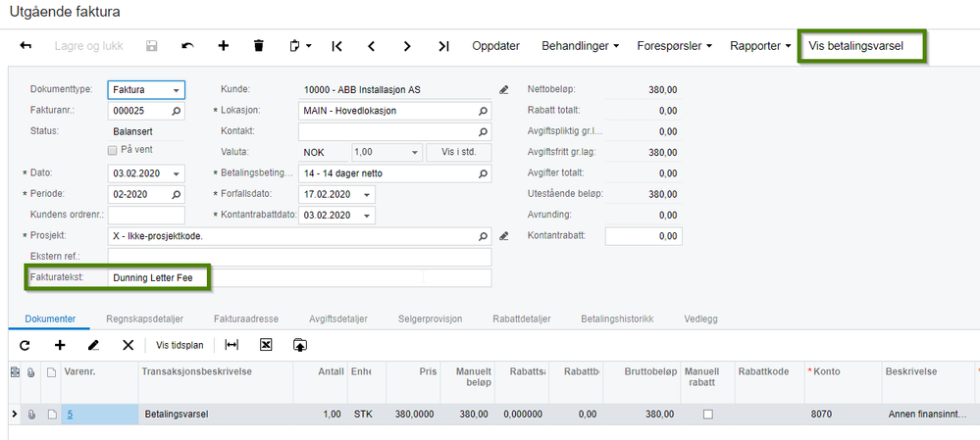Go to next record arrow

(407, 46)
